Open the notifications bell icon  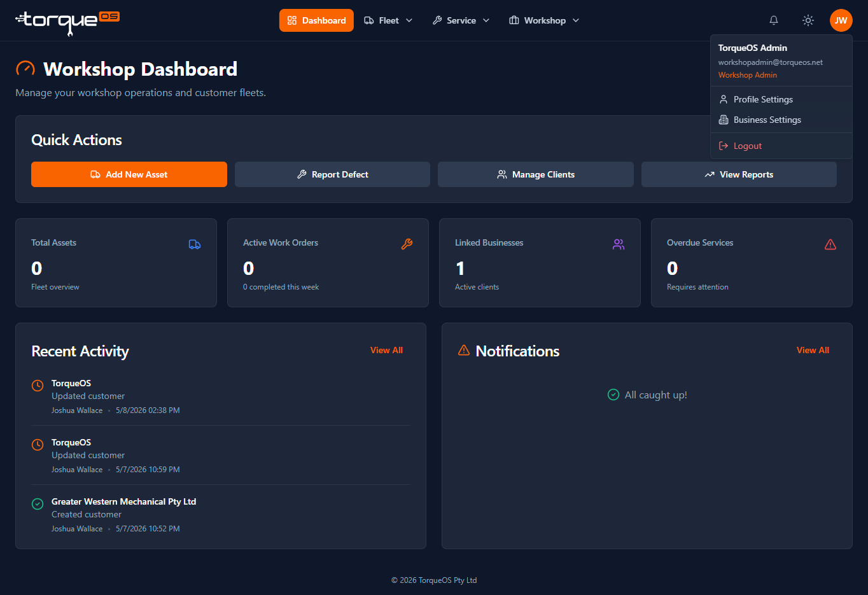point(774,20)
